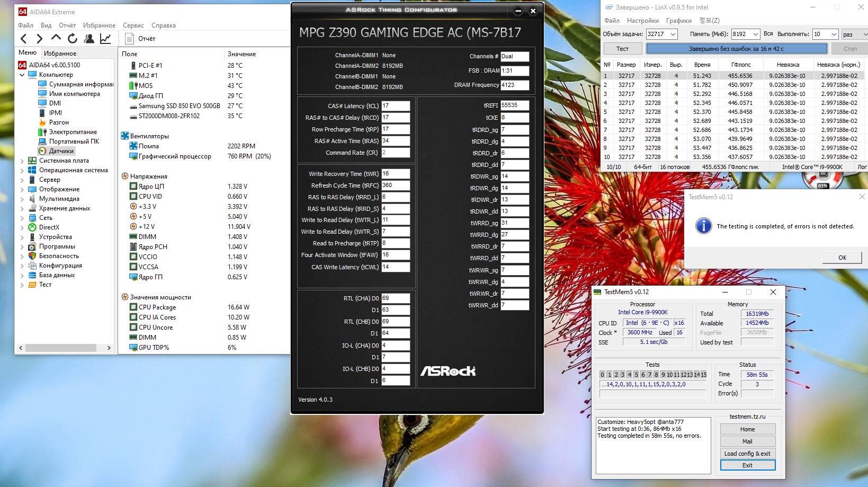
Task: Open the Память (МиБ) dropdown in LinX
Action: tap(756, 34)
